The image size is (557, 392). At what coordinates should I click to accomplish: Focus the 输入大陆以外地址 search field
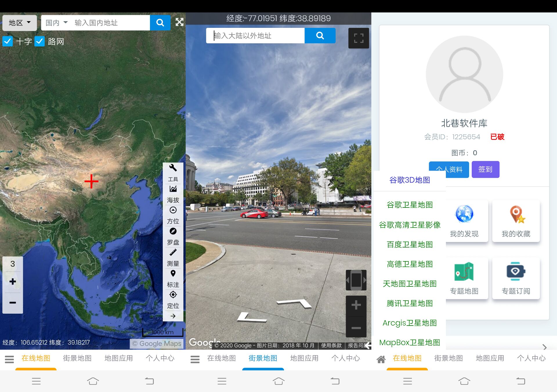point(255,36)
